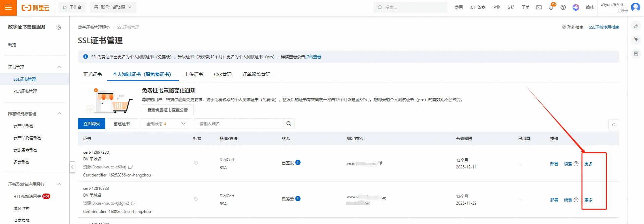The image size is (644, 224).
Task: Click 更多 for cert-12897230
Action: 588,164
